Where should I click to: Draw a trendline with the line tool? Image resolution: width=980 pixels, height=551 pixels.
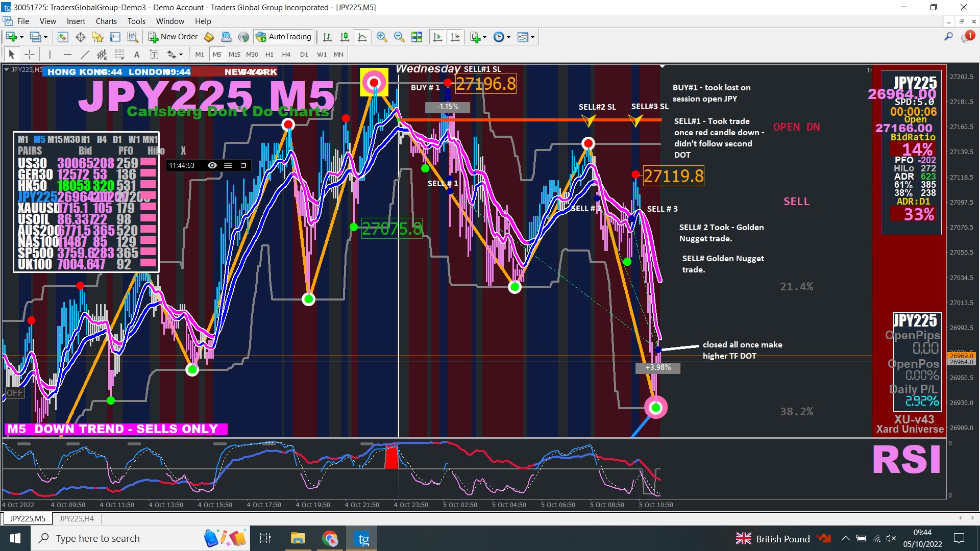click(x=85, y=55)
